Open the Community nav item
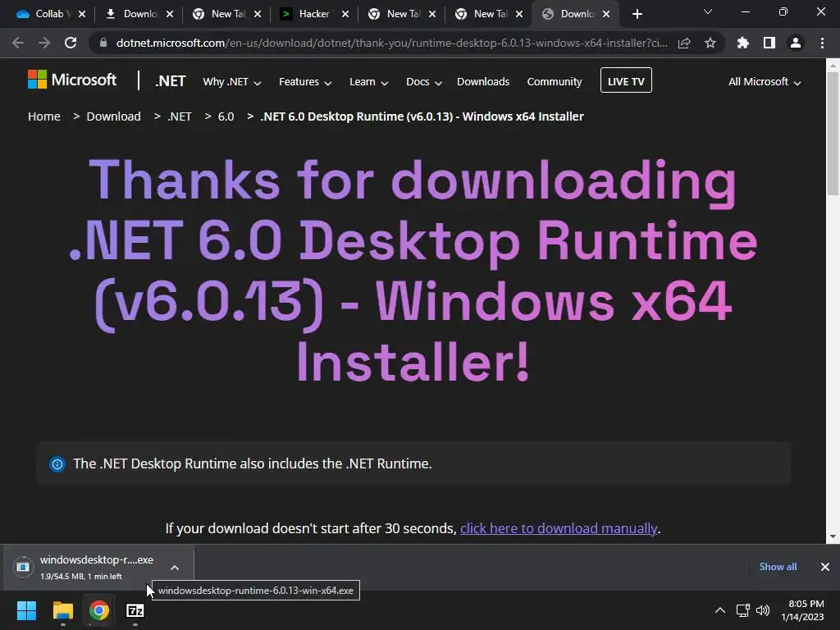This screenshot has width=840, height=630. 555,81
